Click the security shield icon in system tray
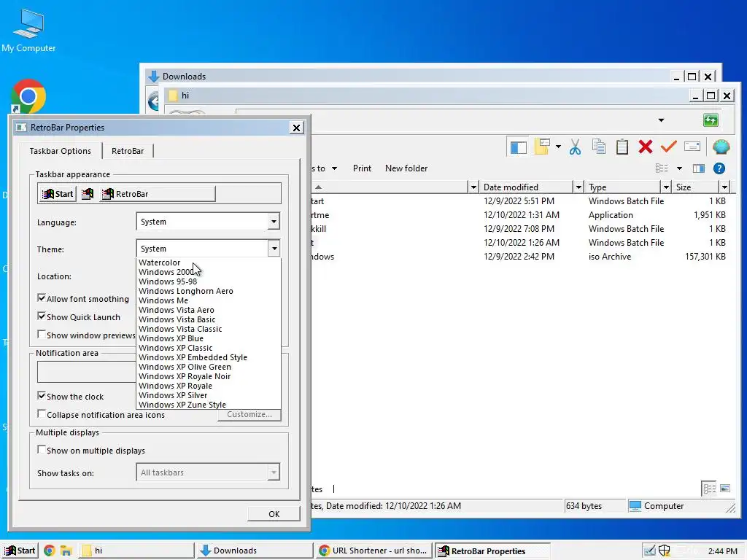This screenshot has width=747, height=560. pyautogui.click(x=664, y=551)
